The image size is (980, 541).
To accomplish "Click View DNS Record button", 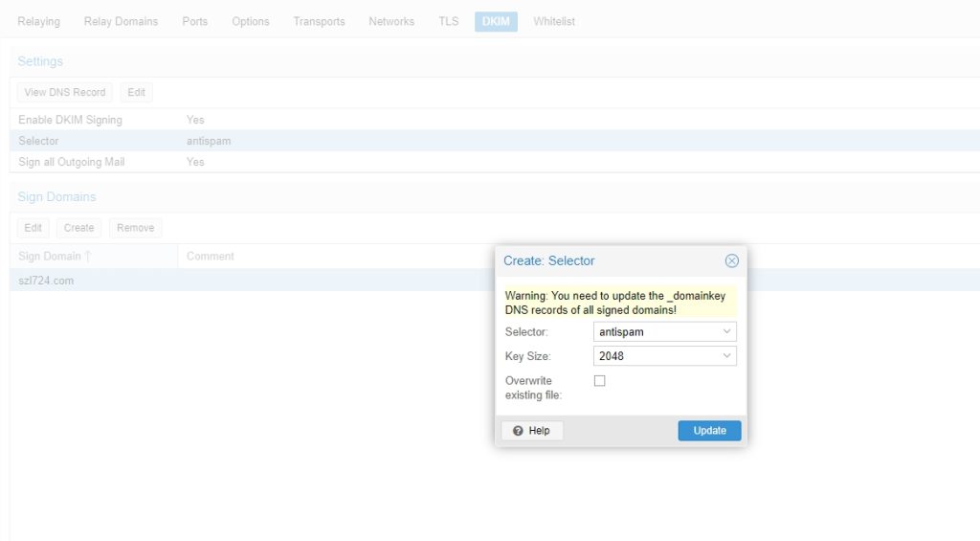I will pyautogui.click(x=64, y=93).
